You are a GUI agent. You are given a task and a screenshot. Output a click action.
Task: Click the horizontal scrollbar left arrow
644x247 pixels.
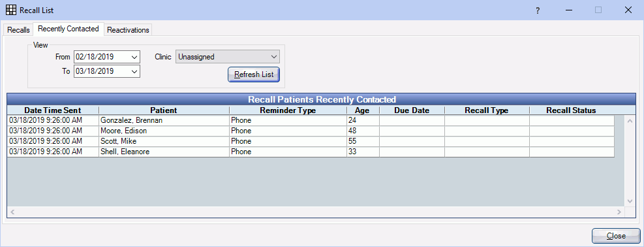(x=12, y=212)
